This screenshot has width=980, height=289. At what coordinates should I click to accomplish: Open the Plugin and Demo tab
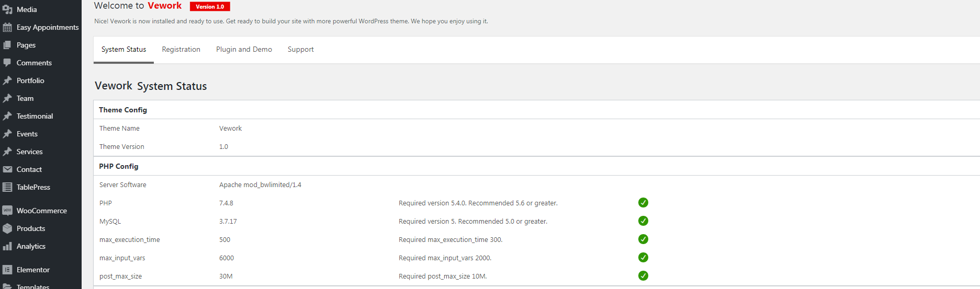244,50
